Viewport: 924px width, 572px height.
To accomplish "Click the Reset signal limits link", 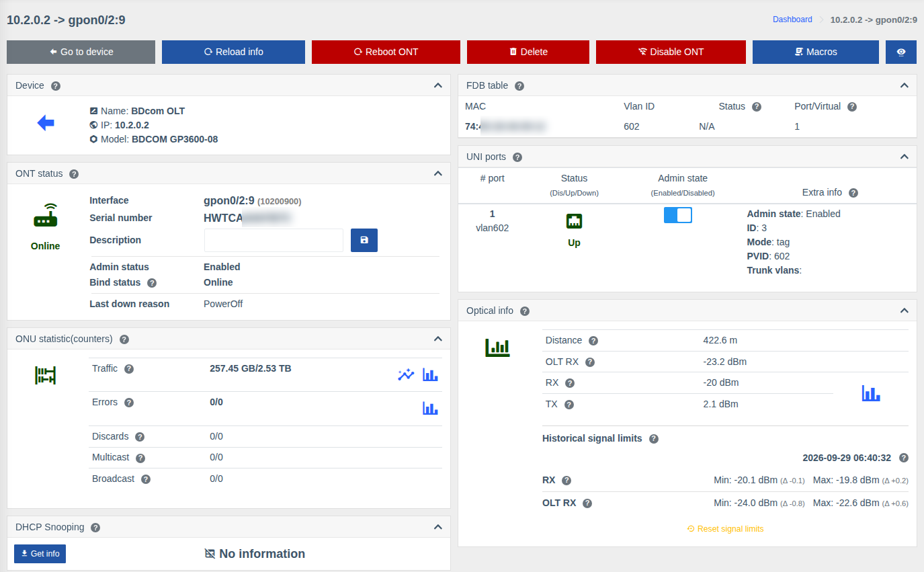I will pos(725,529).
